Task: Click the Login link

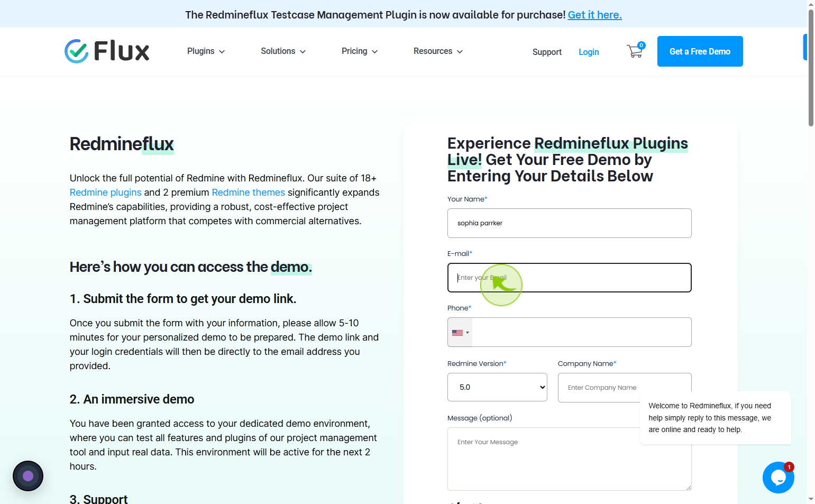Action: coord(589,52)
